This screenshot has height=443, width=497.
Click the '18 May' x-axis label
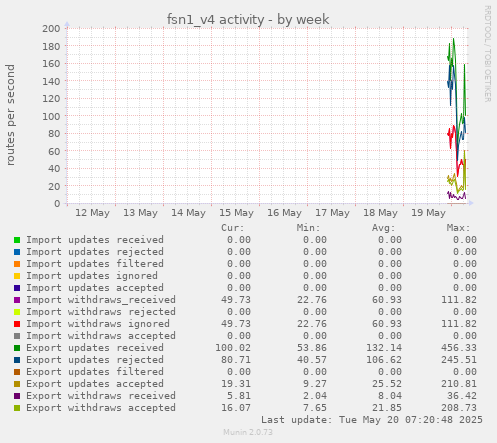coord(380,213)
